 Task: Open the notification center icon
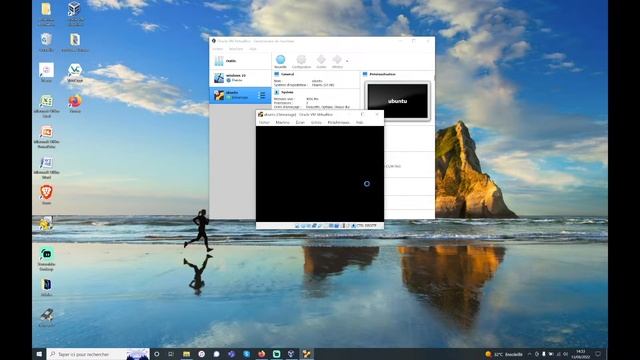598,354
